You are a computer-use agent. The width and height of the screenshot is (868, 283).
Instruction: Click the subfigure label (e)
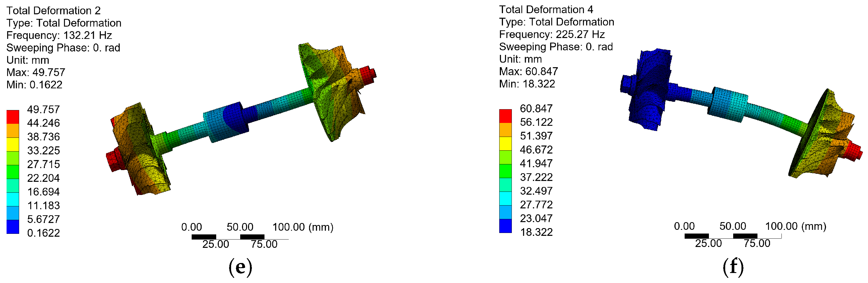pyautogui.click(x=240, y=267)
